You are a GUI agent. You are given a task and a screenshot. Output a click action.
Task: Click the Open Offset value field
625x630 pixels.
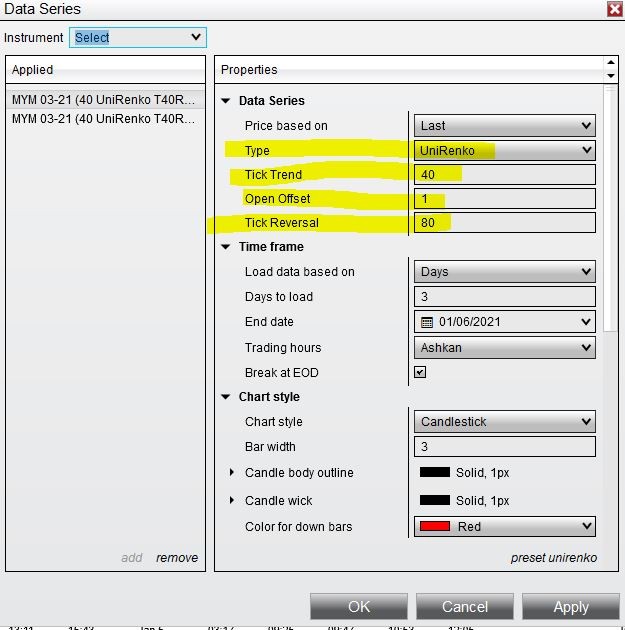tap(504, 198)
